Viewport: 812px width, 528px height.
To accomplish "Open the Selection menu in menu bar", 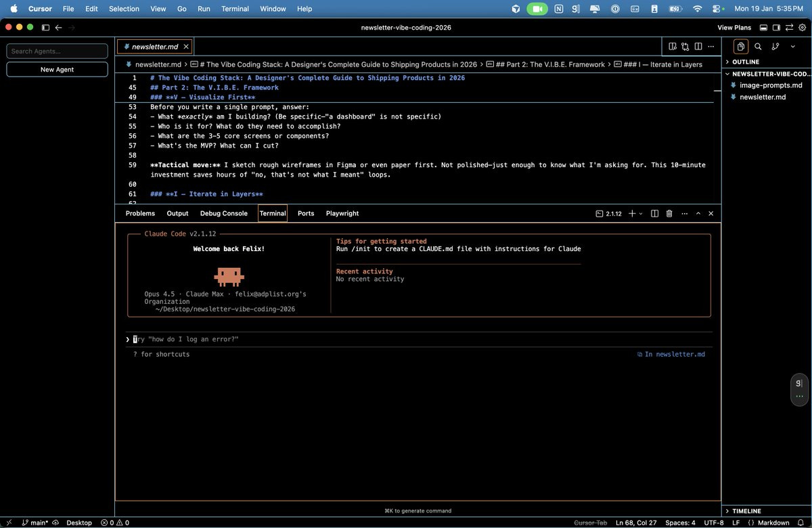I will click(124, 9).
